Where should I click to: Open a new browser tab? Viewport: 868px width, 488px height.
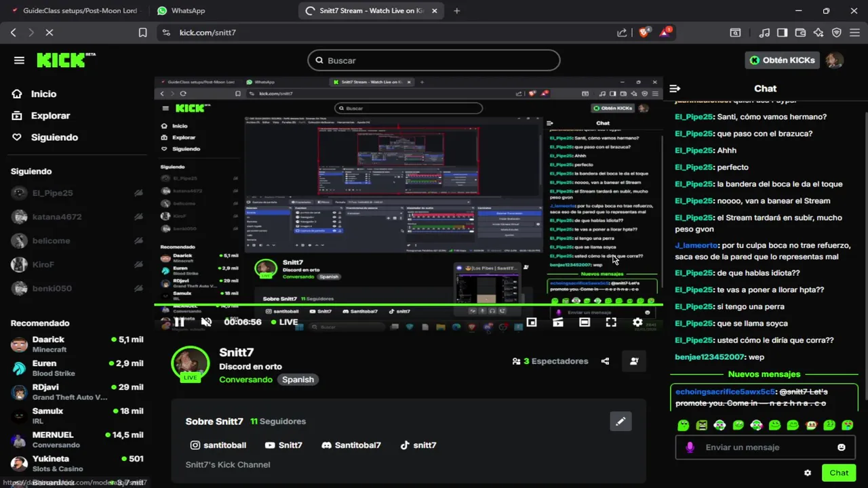pos(457,11)
